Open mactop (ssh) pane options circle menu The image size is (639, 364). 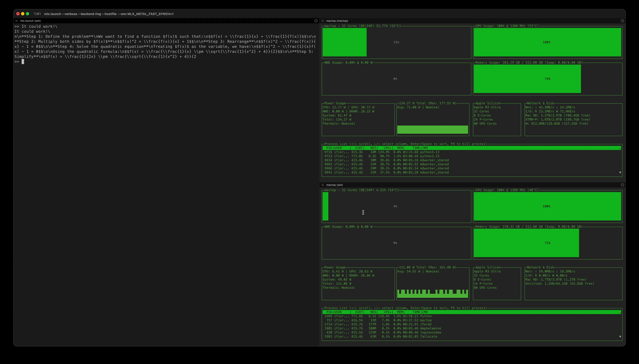coord(622,185)
